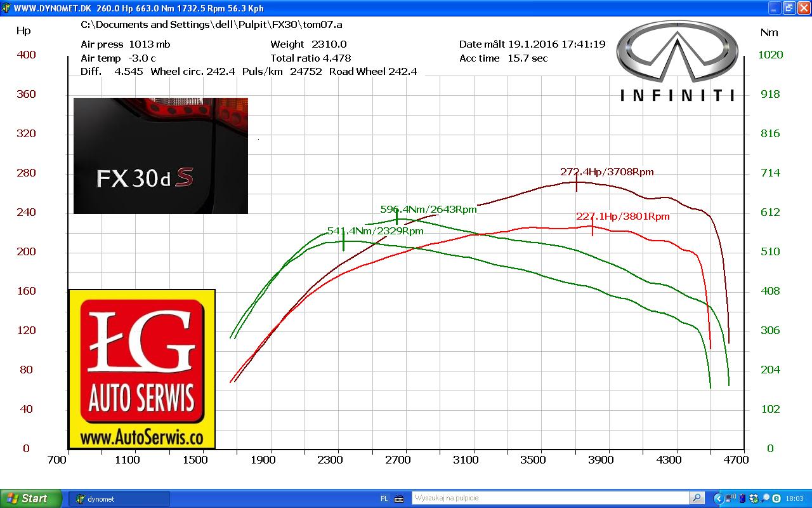
Task: Click the Infiniti logo image
Action: point(677,61)
